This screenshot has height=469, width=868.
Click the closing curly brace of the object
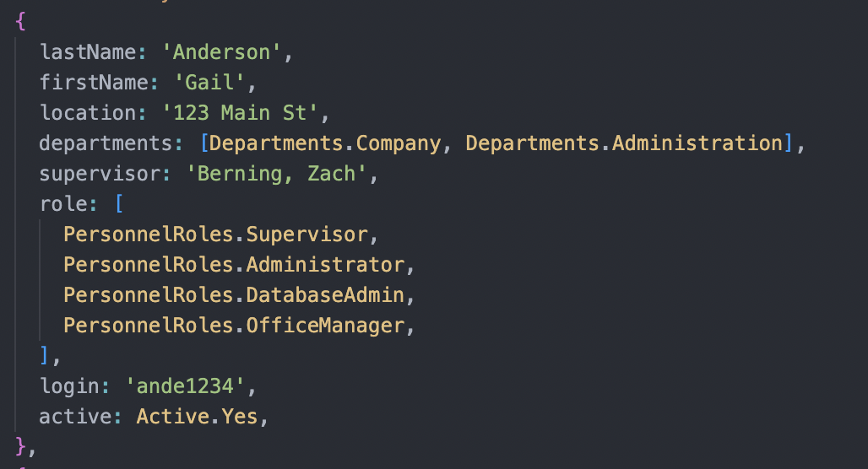pyautogui.click(x=20, y=446)
